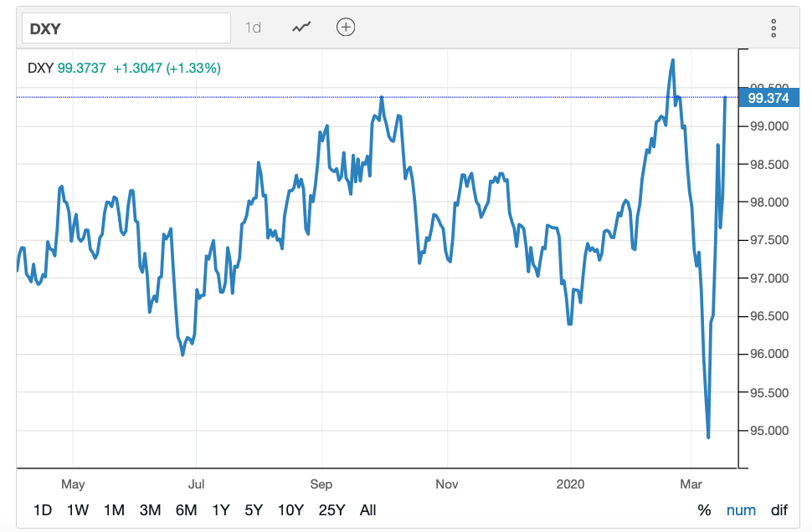Show the 5Y time range

254,510
